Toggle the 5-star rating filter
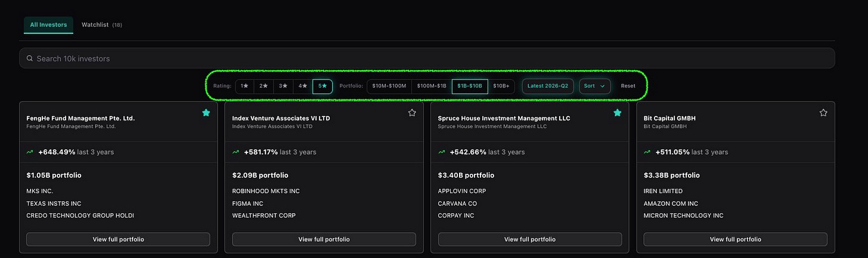 (323, 86)
